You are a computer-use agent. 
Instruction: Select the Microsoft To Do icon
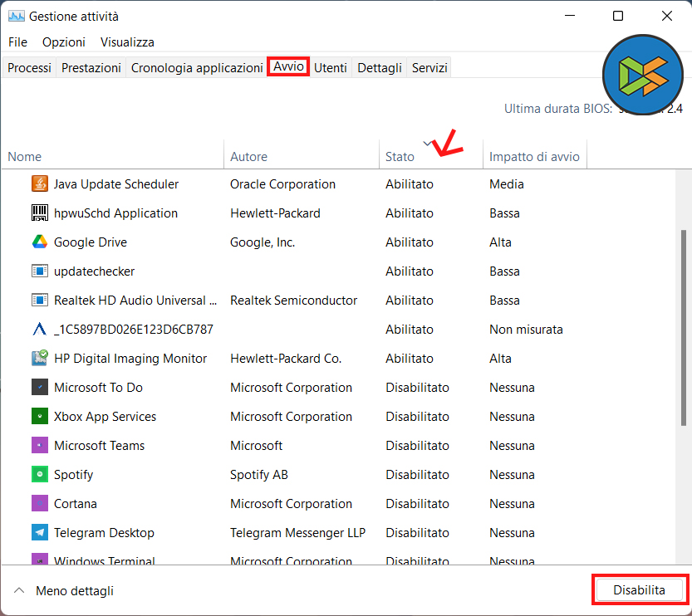[x=40, y=388]
